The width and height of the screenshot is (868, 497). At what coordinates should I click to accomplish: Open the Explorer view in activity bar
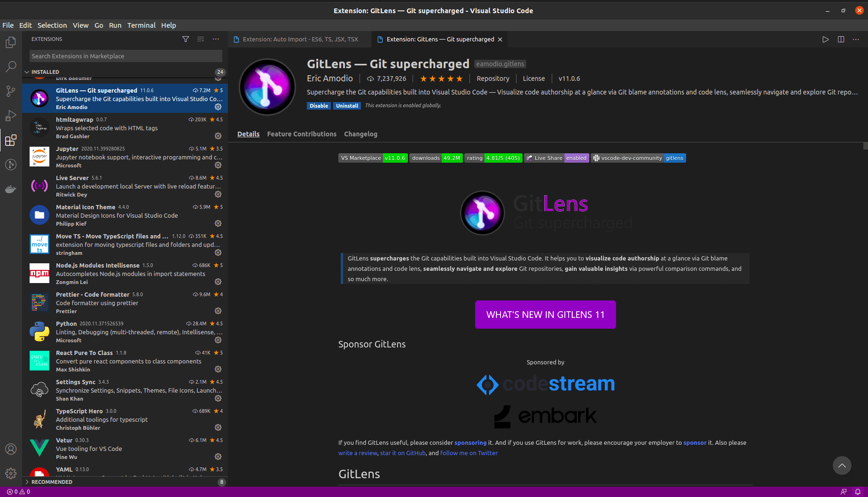11,43
